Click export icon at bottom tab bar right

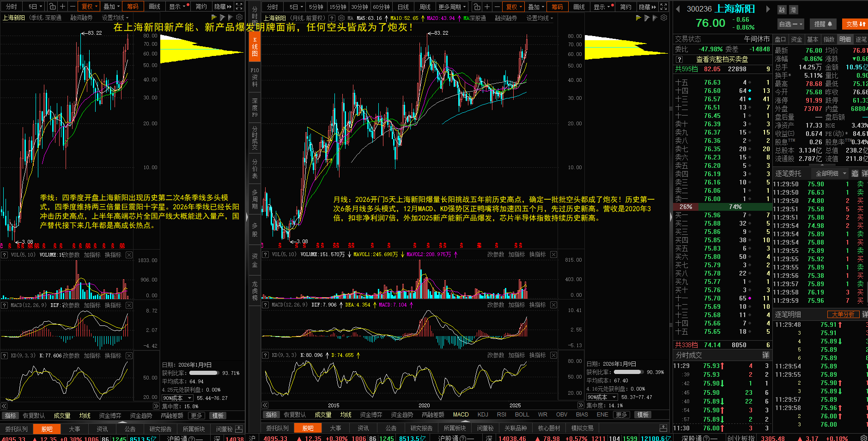(x=663, y=428)
